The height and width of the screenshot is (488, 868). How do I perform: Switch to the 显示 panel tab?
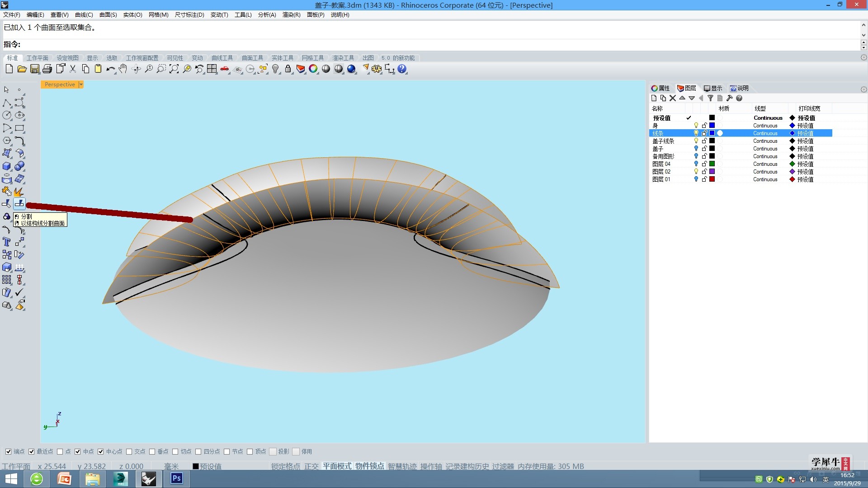[713, 88]
